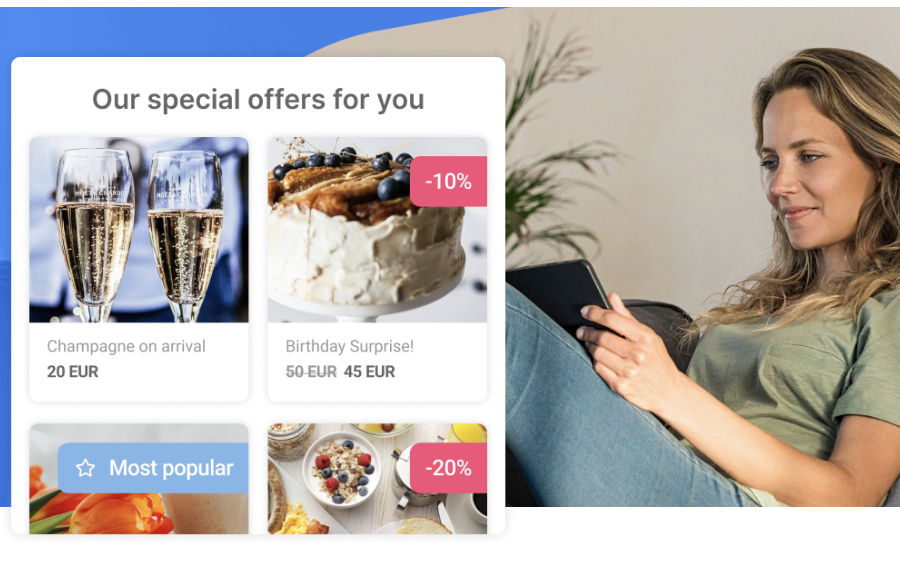
Task: Open the Champagne on arrival offer title
Action: click(x=126, y=346)
